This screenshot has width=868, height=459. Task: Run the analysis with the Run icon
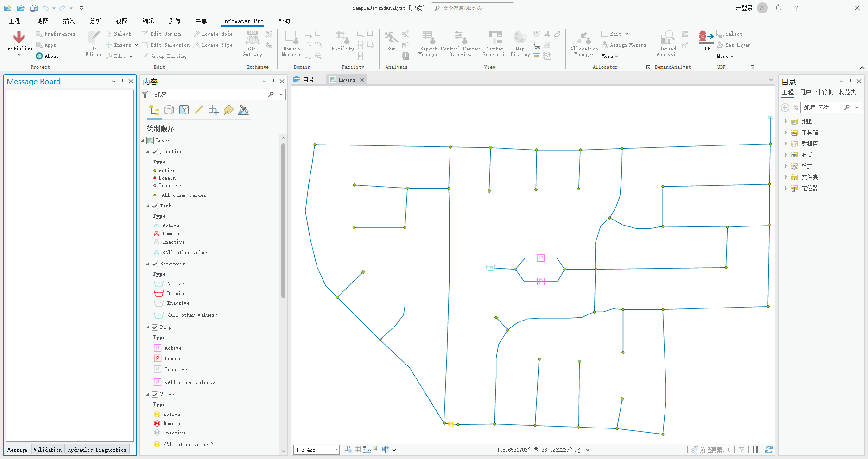tap(392, 41)
